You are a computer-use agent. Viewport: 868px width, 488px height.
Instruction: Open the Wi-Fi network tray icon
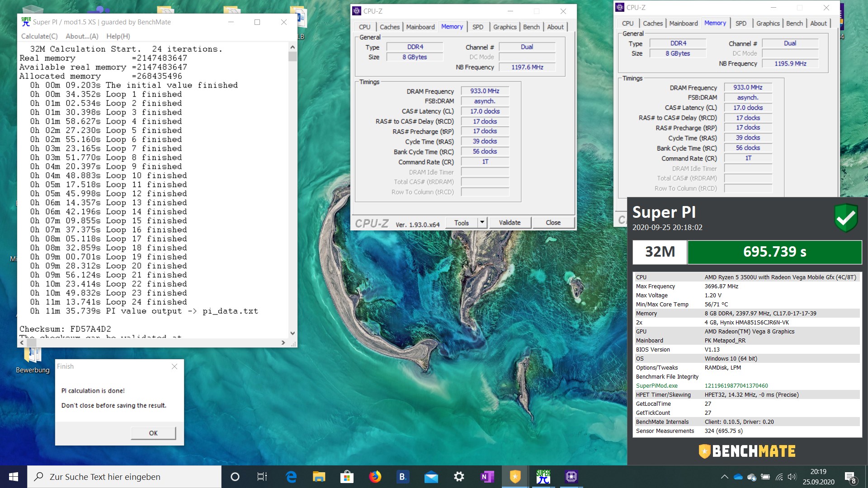(x=779, y=477)
